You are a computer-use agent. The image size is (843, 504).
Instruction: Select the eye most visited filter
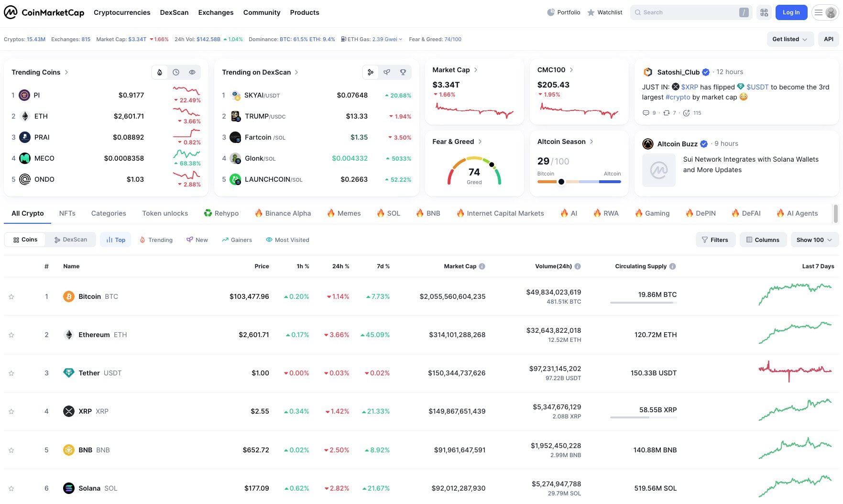(192, 72)
